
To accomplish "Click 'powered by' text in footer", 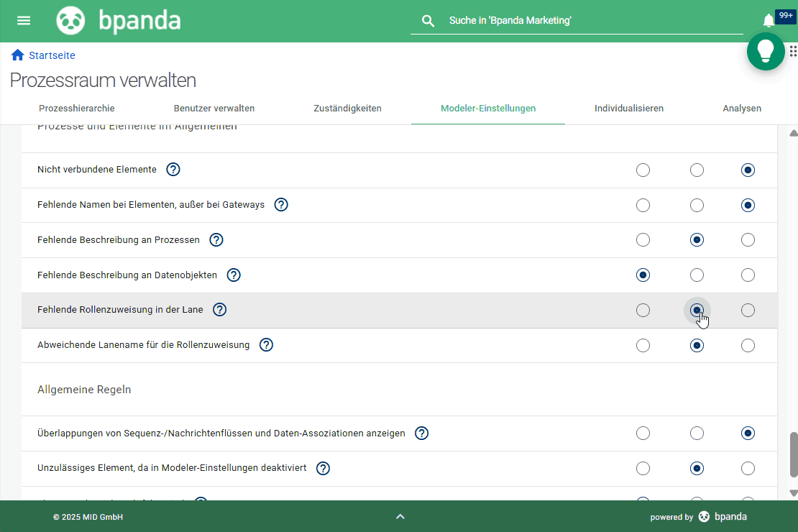I will (671, 517).
